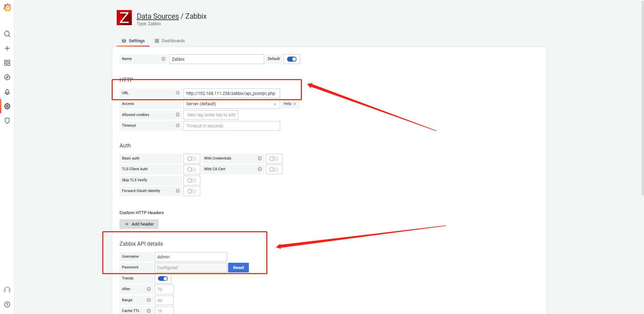Enable the TLS Client Auth switch
The width and height of the screenshot is (644, 314).
192,170
